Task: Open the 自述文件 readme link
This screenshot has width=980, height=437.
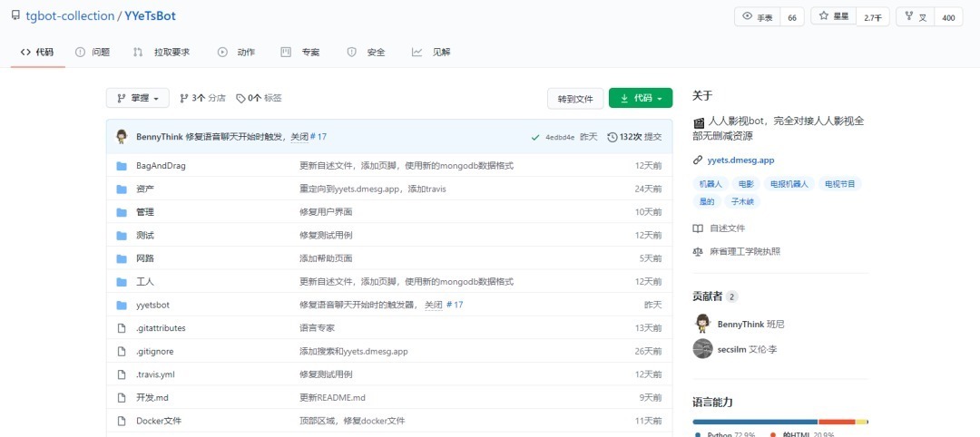Action: click(728, 228)
